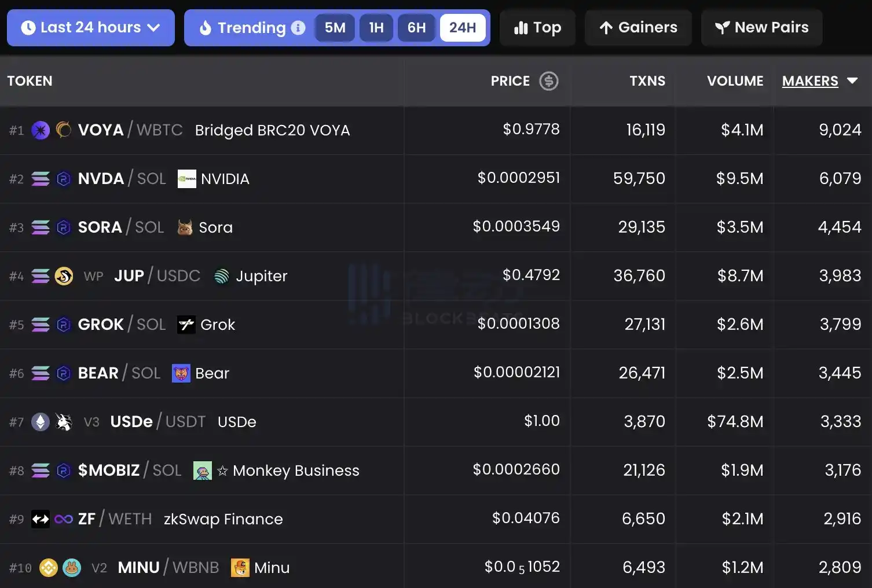
Task: Select the 24H trending timeframe
Action: coord(462,28)
